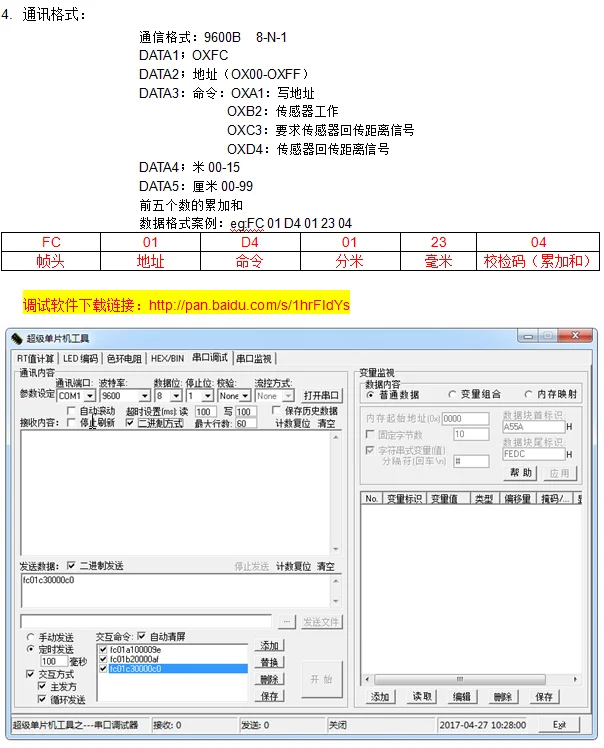Click the 添加 button under variable table
The width and height of the screenshot is (604, 748).
pos(380,697)
